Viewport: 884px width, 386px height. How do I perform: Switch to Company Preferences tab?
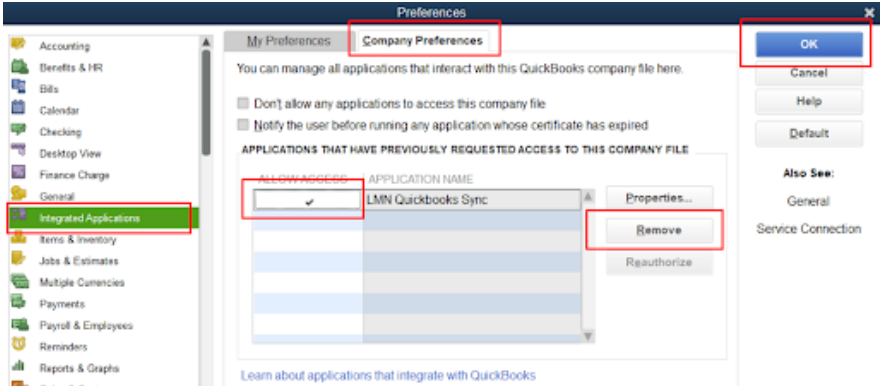tap(423, 41)
